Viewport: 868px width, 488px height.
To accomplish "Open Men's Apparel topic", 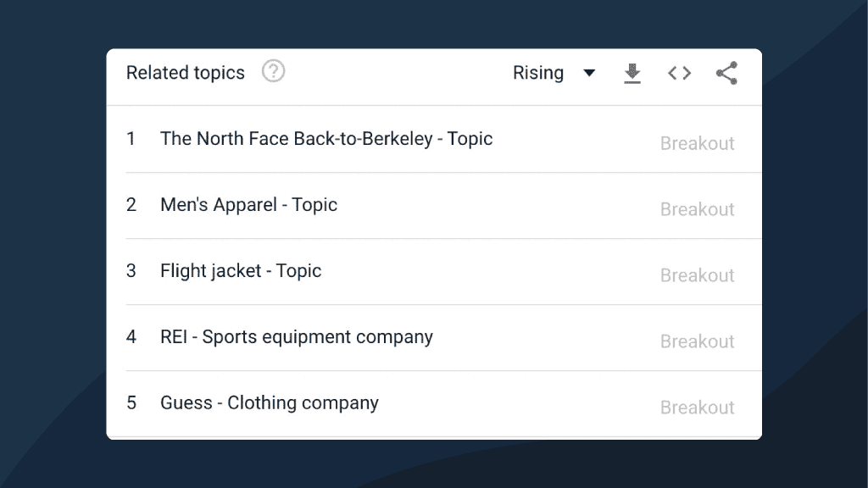I will click(248, 205).
